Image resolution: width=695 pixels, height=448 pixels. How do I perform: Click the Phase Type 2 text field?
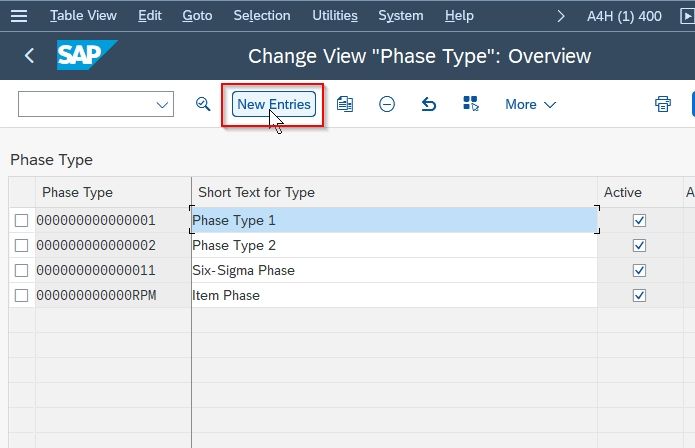(394, 245)
